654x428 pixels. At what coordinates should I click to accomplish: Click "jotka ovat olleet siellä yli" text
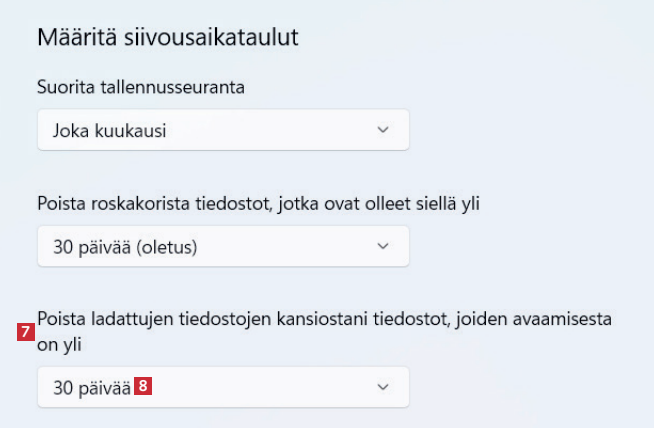tap(386, 205)
